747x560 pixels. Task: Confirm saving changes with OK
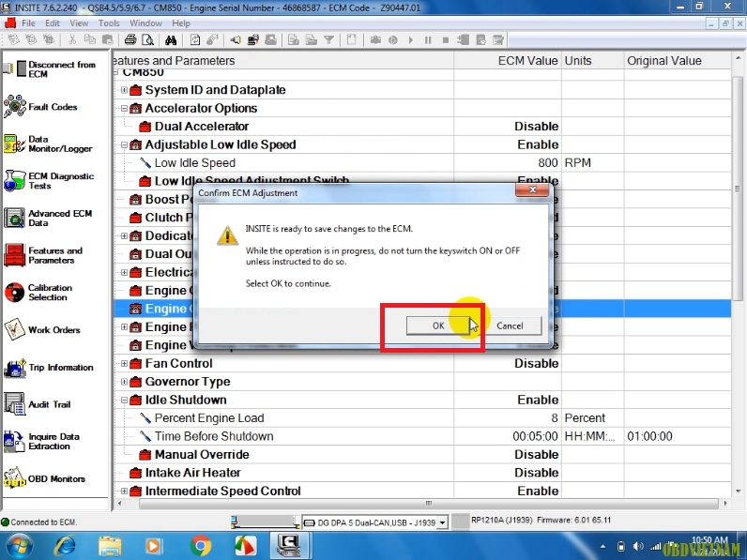[438, 325]
